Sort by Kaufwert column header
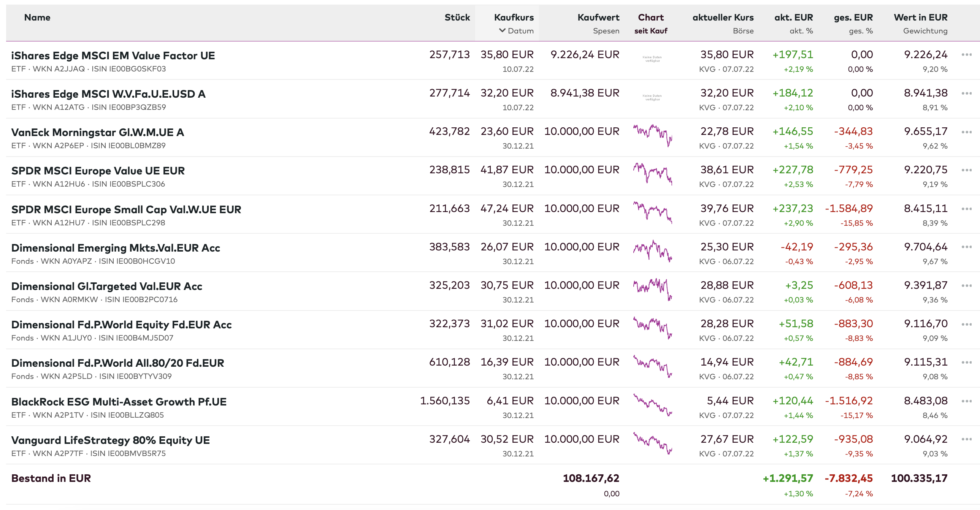 click(x=598, y=17)
